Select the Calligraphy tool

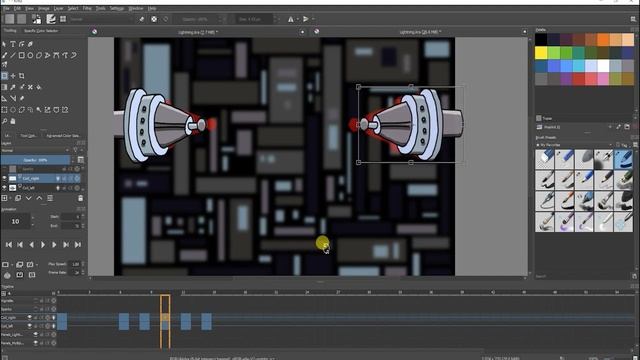pos(30,44)
